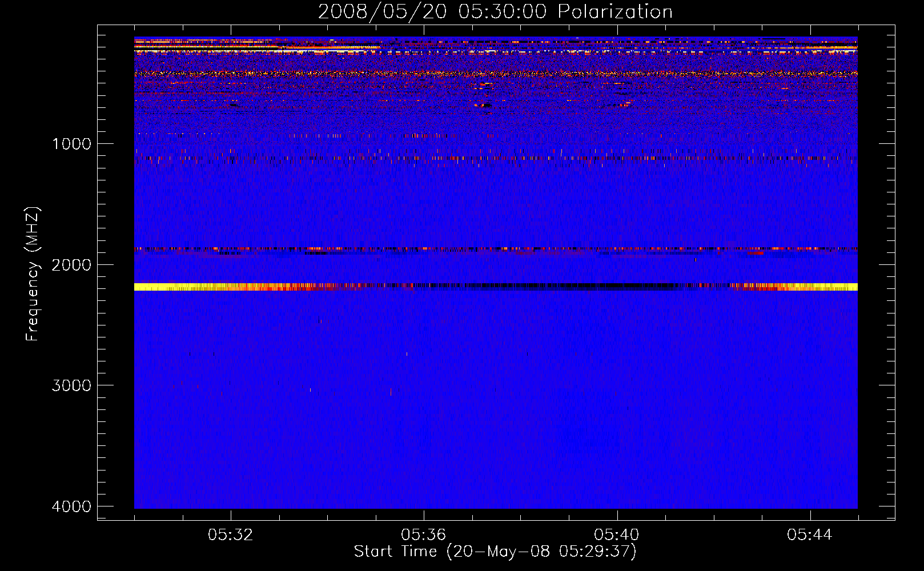
Task: Click the 'Frequency (MHZ)' axis label
Action: tap(33, 274)
